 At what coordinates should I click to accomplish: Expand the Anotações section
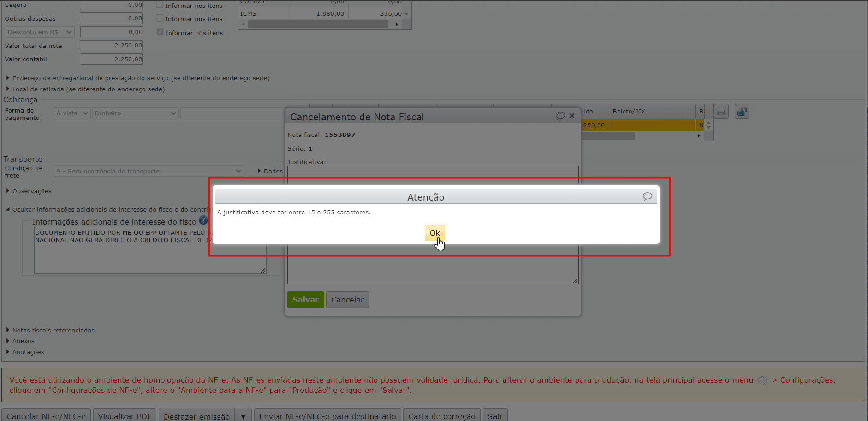(x=25, y=352)
